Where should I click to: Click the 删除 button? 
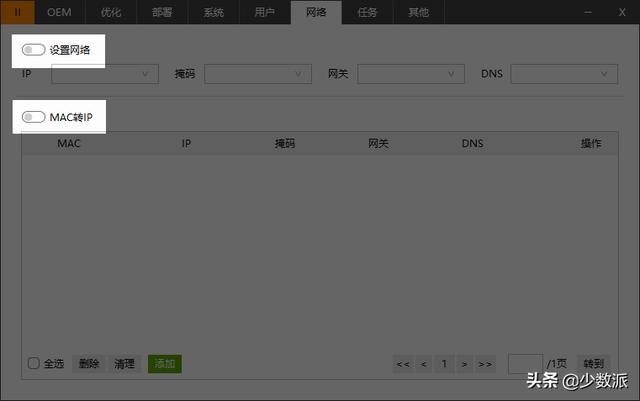(89, 363)
